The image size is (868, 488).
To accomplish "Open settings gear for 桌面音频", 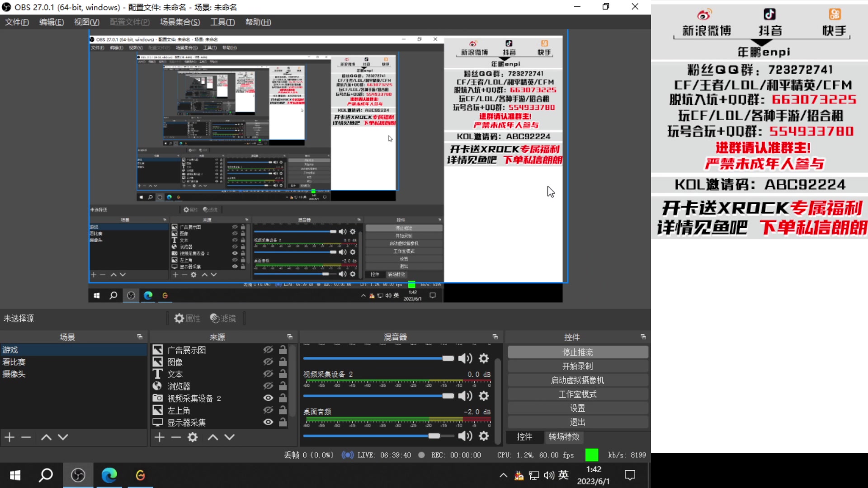I will pyautogui.click(x=484, y=436).
